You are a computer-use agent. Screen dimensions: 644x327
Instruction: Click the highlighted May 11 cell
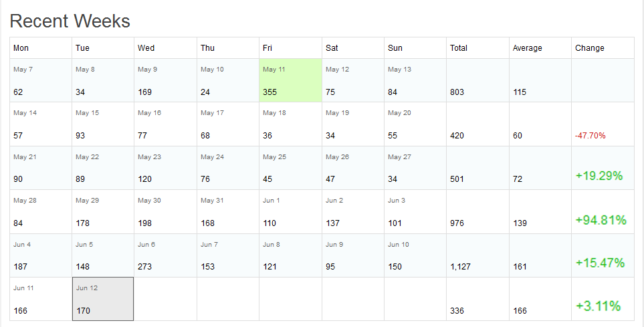click(x=290, y=80)
